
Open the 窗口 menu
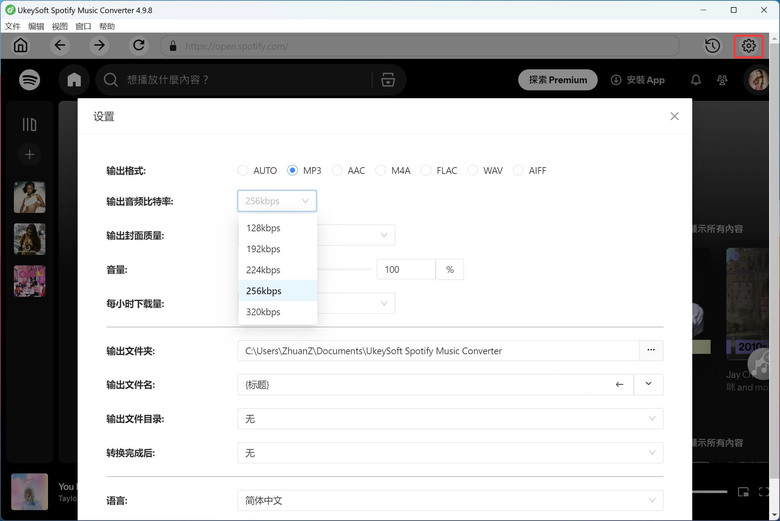click(83, 26)
